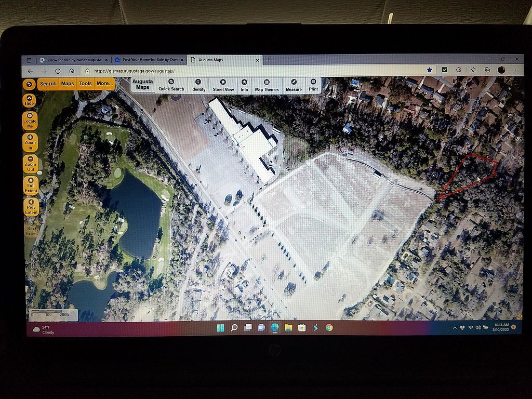Go back using the Prev Extent button
The height and width of the screenshot is (399, 532).
(31, 206)
